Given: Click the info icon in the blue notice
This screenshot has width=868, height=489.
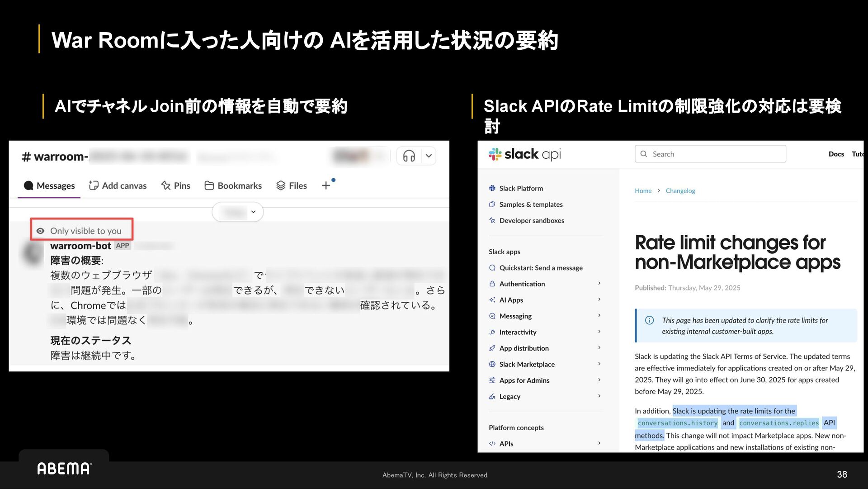Looking at the screenshot, I should coord(649,320).
